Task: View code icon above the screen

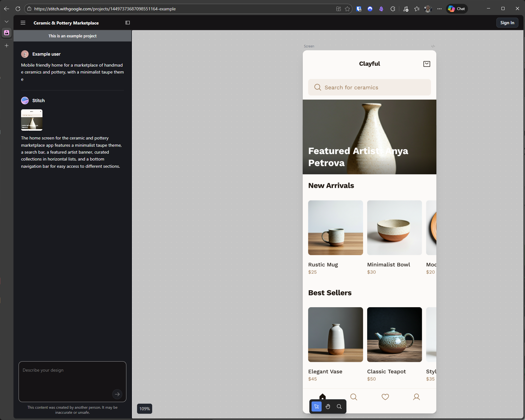Action: click(433, 46)
